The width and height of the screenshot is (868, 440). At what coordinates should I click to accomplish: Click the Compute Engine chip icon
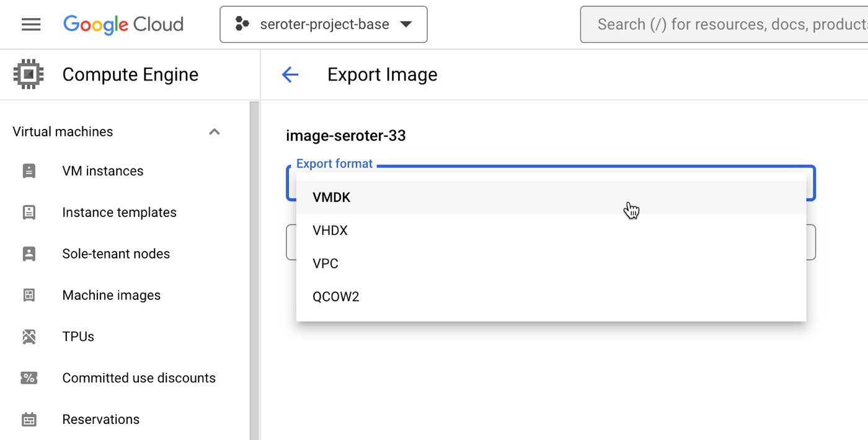click(x=29, y=74)
